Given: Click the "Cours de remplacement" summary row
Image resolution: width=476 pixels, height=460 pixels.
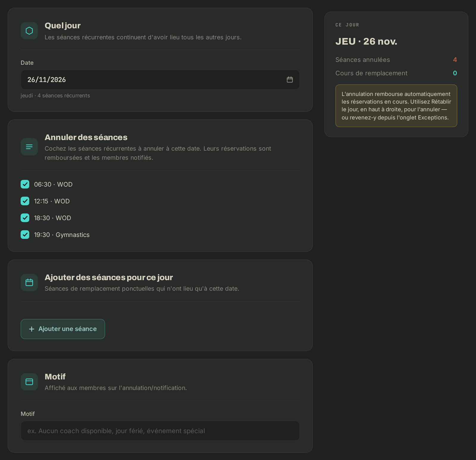Looking at the screenshot, I should click(x=396, y=73).
